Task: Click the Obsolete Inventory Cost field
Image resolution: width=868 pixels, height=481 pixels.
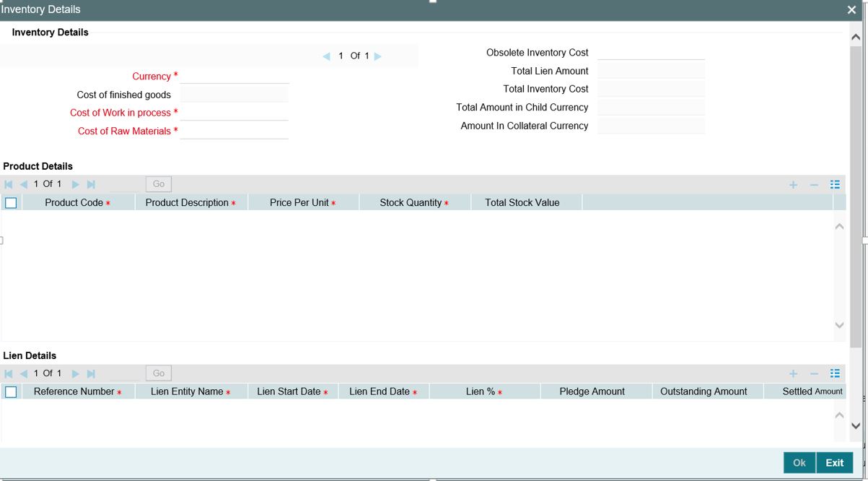Action: [652, 52]
